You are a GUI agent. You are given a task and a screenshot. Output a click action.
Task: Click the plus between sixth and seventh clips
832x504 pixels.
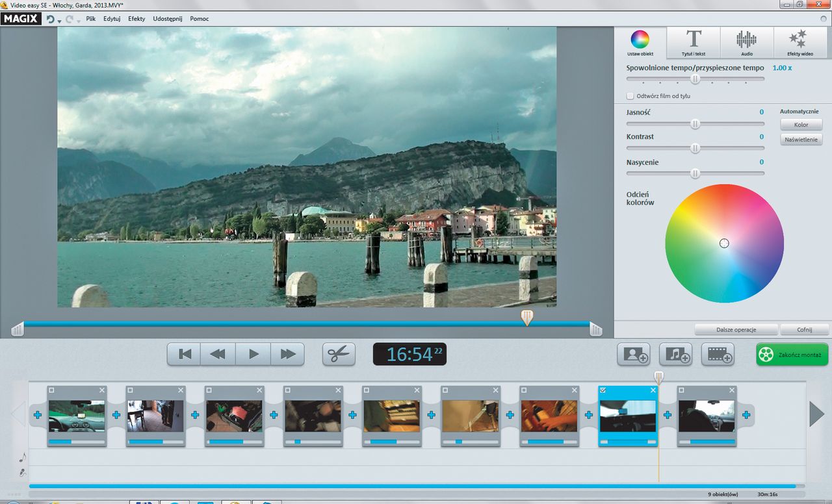tap(510, 414)
